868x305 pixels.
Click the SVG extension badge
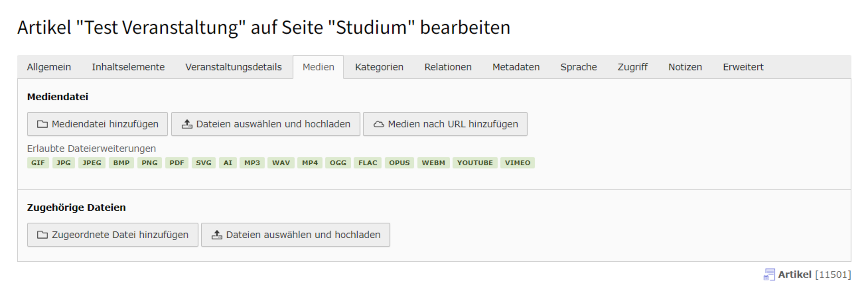click(204, 163)
